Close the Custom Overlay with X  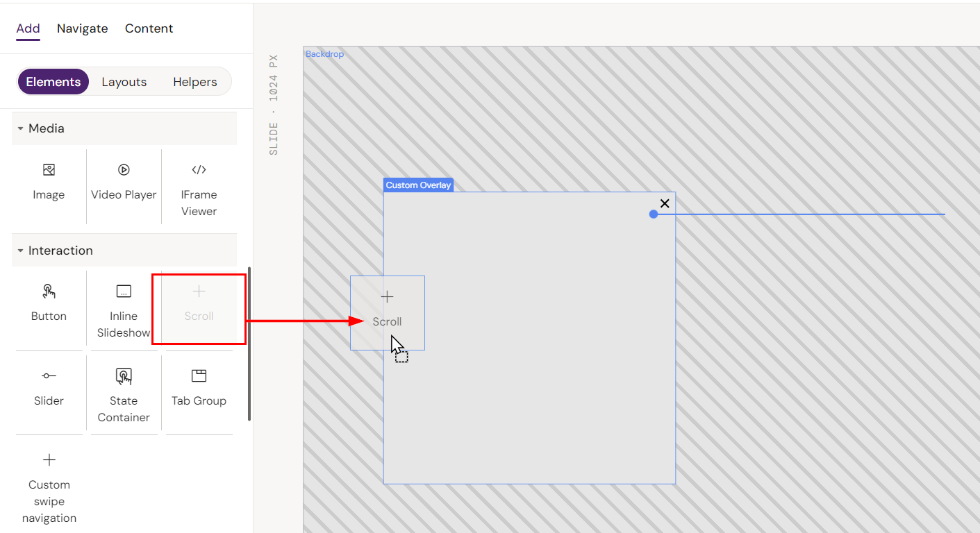[x=665, y=203]
